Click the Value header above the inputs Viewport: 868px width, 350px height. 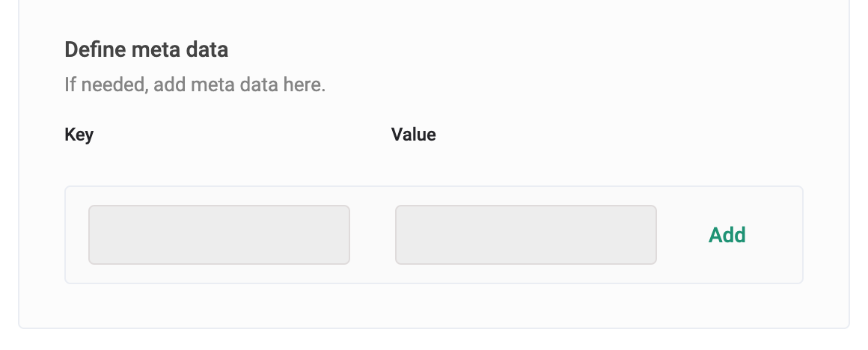click(x=414, y=135)
